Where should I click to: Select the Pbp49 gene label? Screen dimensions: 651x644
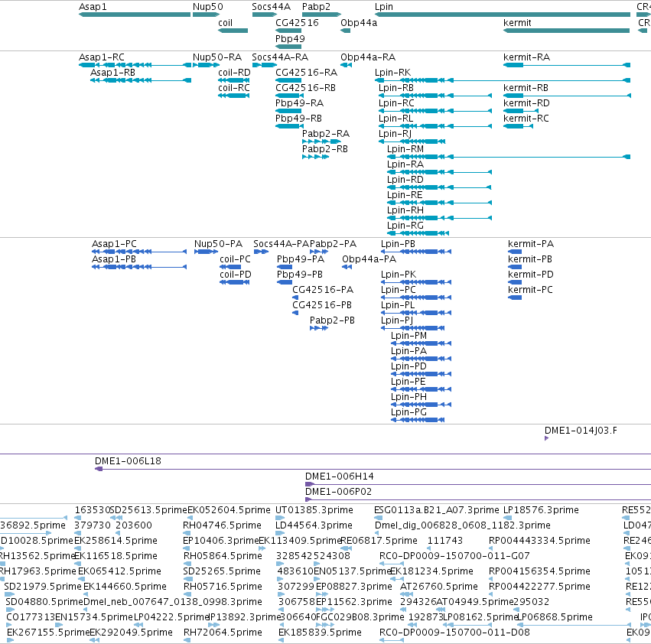tap(290, 38)
